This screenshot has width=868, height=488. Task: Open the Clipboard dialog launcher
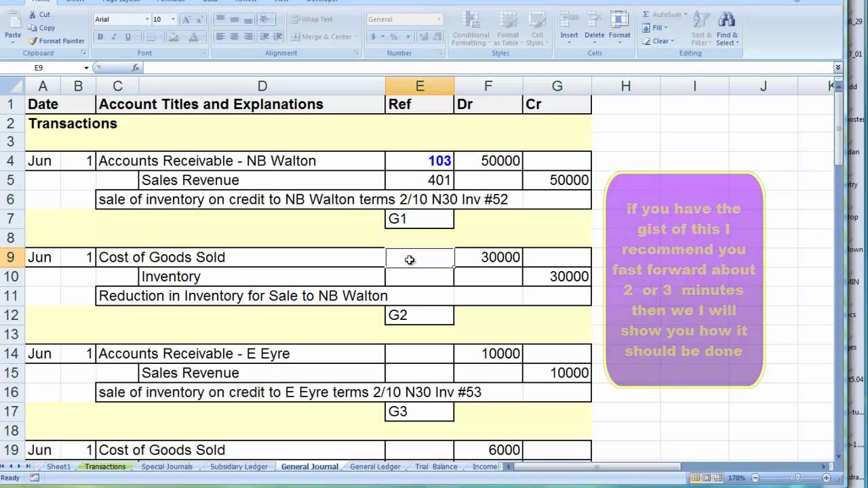[x=83, y=53]
